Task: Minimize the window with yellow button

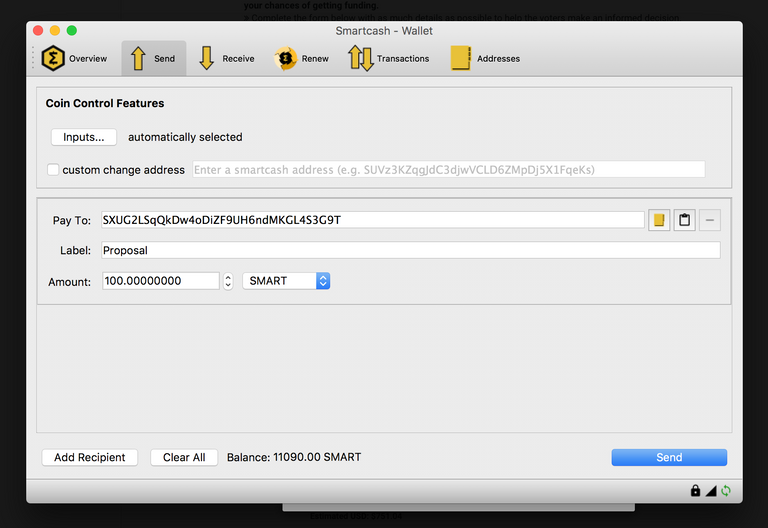Action: [x=55, y=30]
